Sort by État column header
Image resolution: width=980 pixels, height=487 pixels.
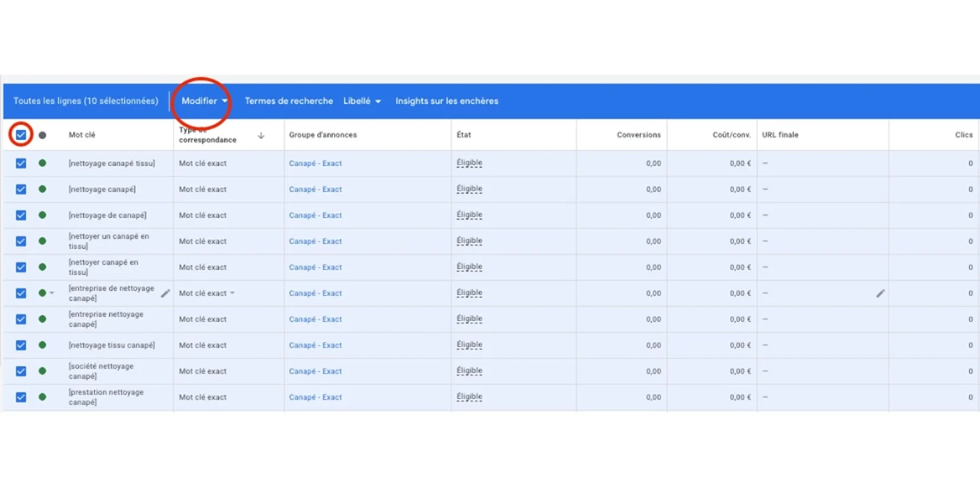pyautogui.click(x=464, y=135)
